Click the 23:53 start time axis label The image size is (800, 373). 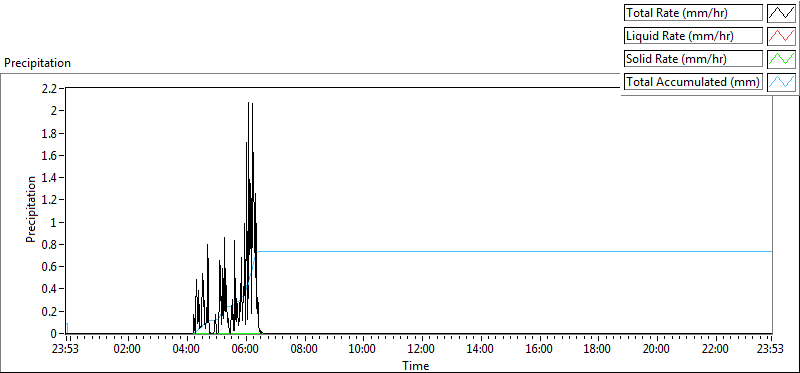coord(67,349)
